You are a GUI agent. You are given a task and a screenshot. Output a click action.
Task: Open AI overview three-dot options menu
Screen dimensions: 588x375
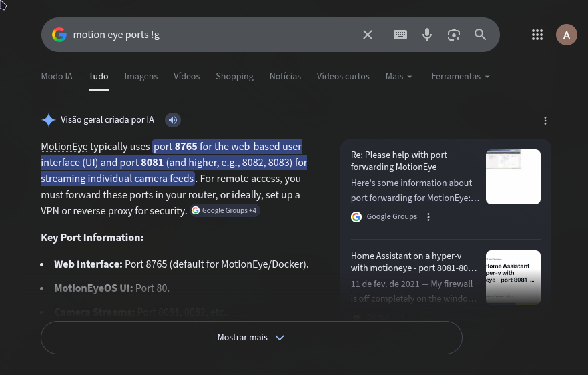click(545, 121)
